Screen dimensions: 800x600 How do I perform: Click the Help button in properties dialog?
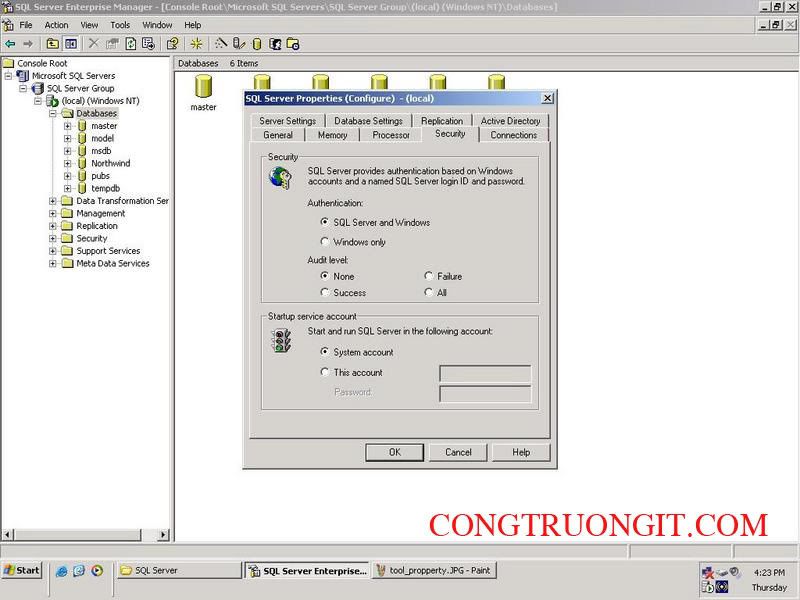coord(521,452)
